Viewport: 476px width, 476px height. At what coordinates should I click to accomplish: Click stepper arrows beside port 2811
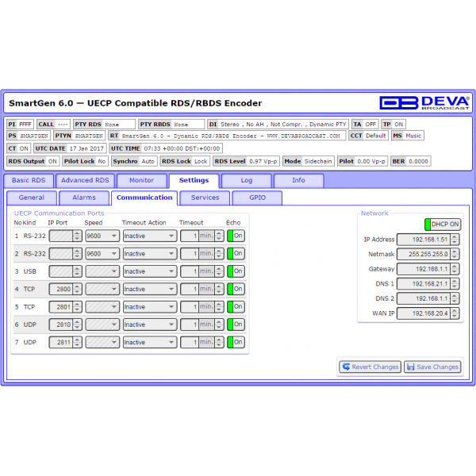[x=78, y=342]
